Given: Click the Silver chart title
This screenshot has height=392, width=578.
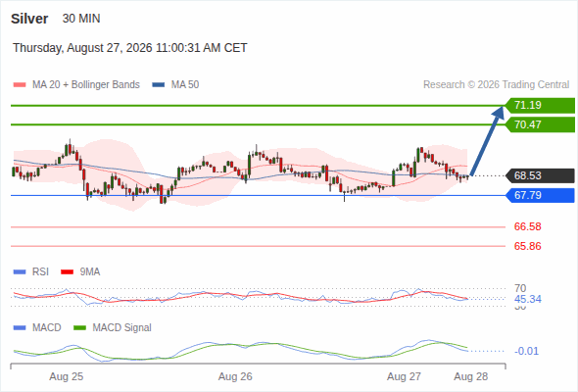Looking at the screenshot, I should tap(29, 19).
